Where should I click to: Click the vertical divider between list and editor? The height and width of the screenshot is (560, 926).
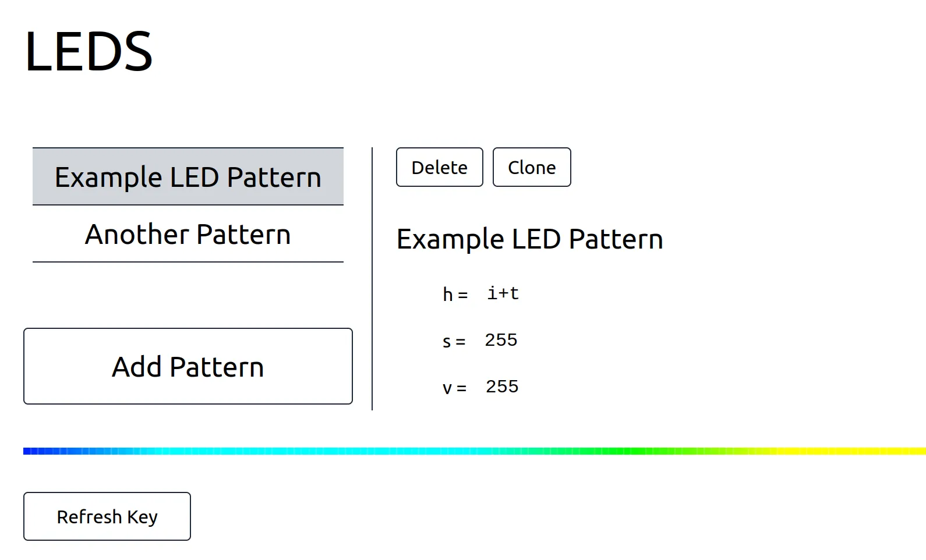pyautogui.click(x=372, y=279)
